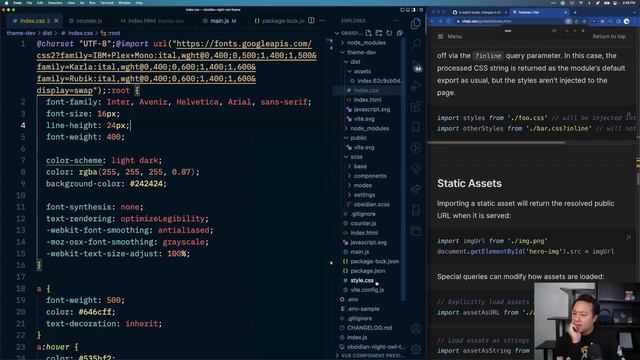
Task: Refresh the Explorer file tree
Action: pos(389,33)
